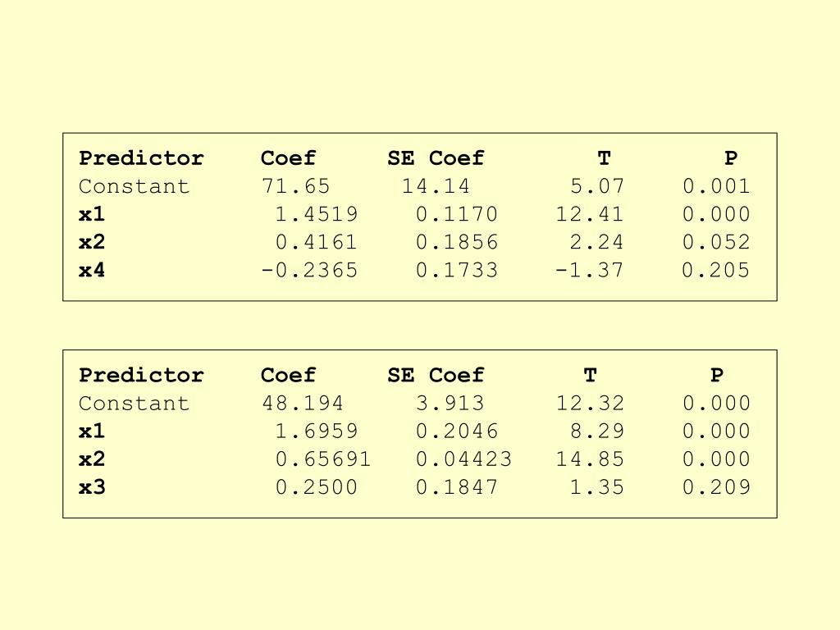Select the x4 row label in top table
Image resolution: width=840 pixels, height=630 pixels.
click(x=92, y=269)
